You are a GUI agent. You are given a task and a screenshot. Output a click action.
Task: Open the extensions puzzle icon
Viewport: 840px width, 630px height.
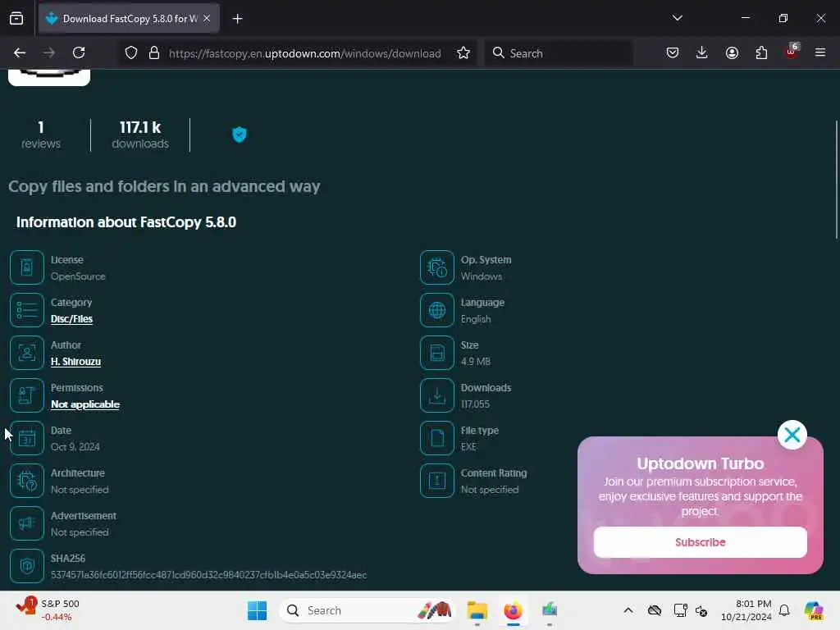point(761,52)
